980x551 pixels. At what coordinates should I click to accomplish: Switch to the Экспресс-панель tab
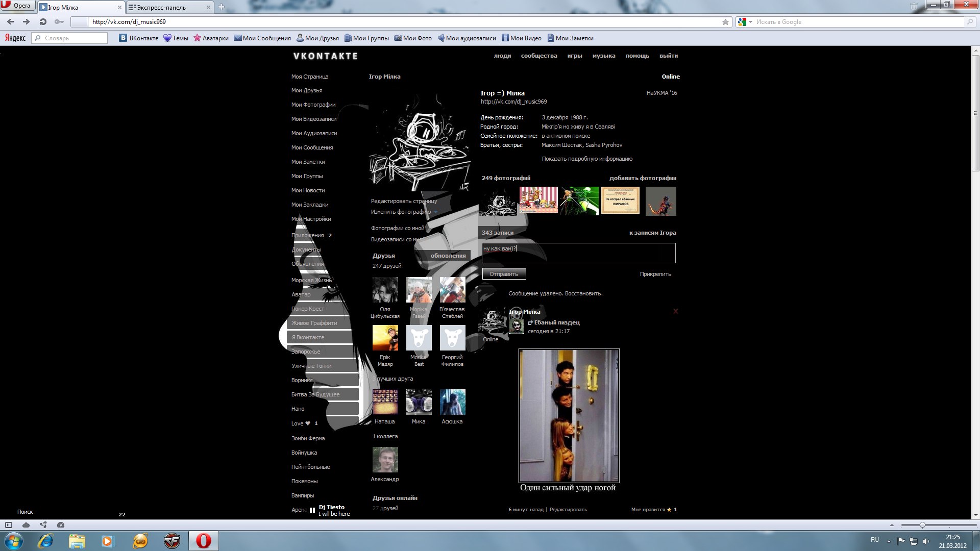(x=161, y=7)
